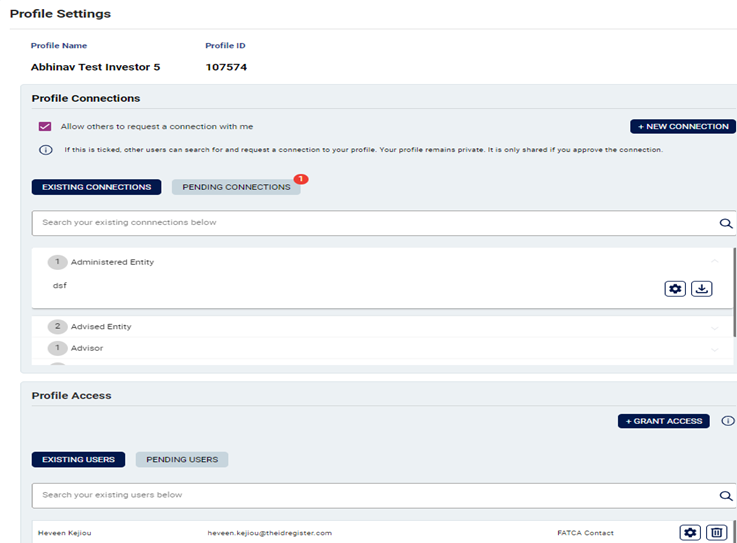Switch to Pending Connections tab
This screenshot has width=737, height=543.
[236, 187]
